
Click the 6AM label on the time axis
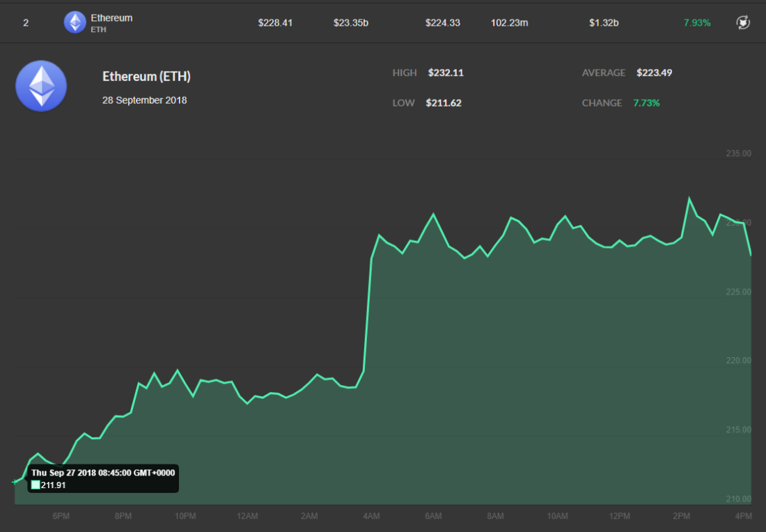pyautogui.click(x=433, y=517)
